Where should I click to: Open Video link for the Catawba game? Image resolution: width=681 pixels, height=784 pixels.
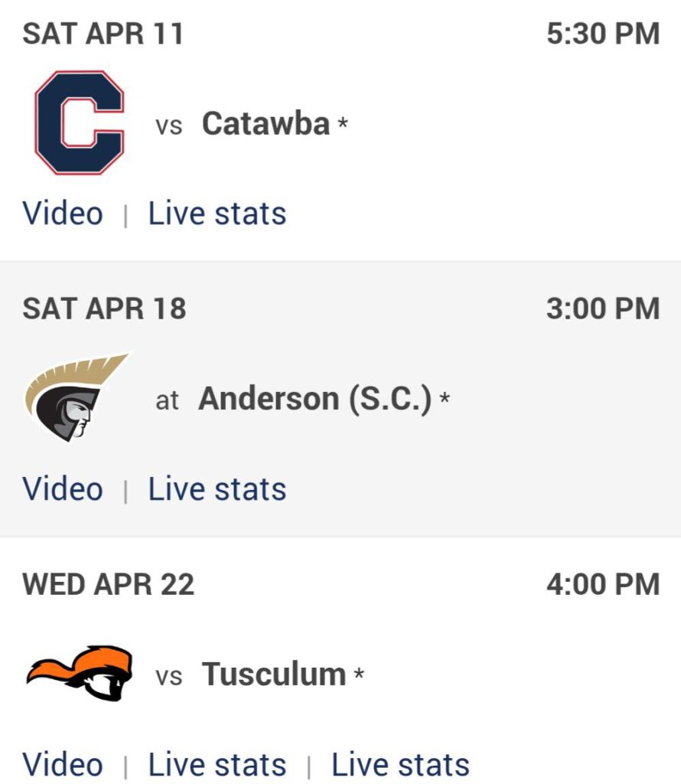click(x=63, y=213)
